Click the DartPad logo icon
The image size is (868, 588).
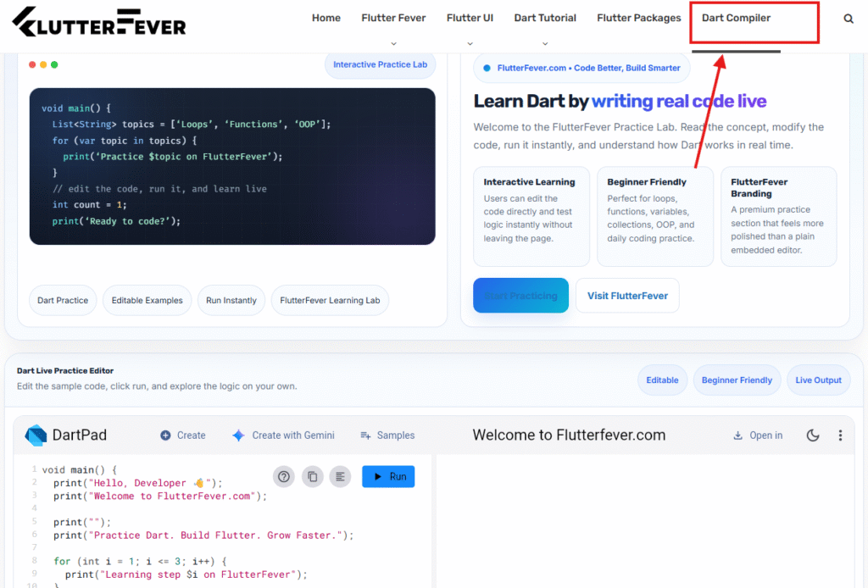[36, 435]
